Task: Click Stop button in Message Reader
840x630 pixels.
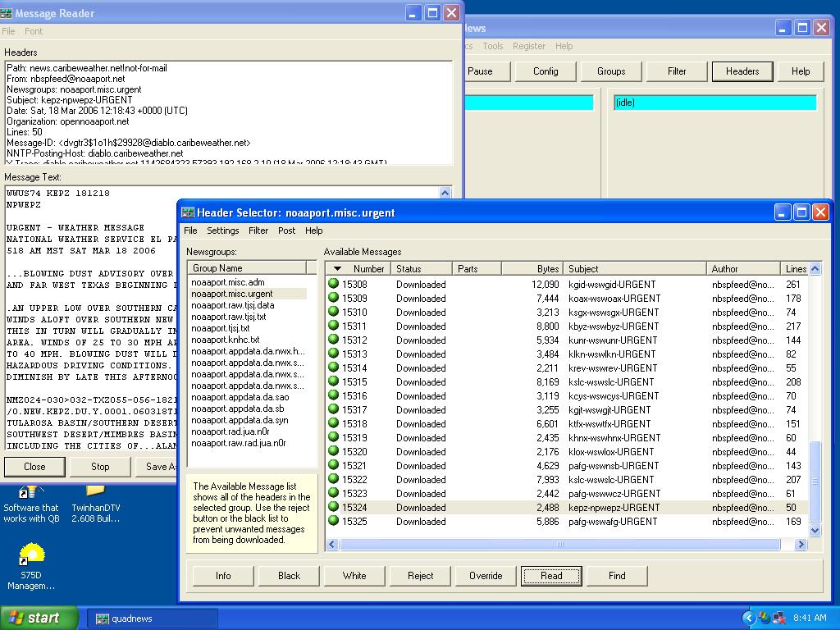Action: [100, 467]
